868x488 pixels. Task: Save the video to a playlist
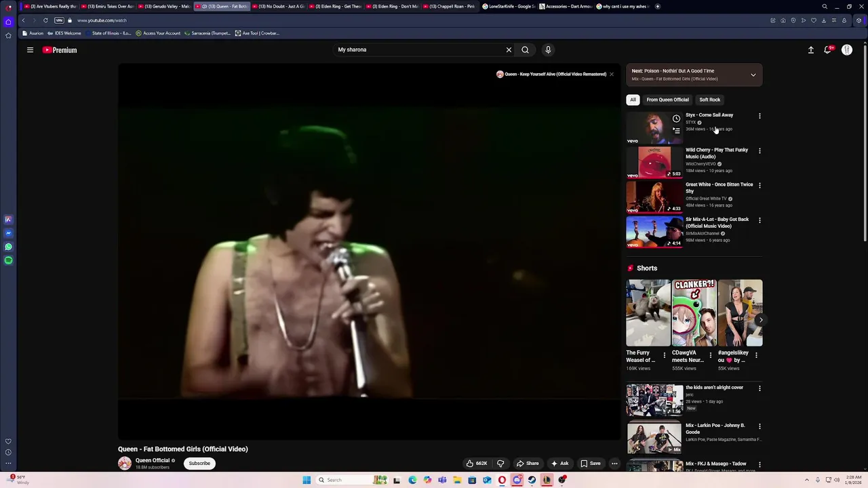(590, 464)
